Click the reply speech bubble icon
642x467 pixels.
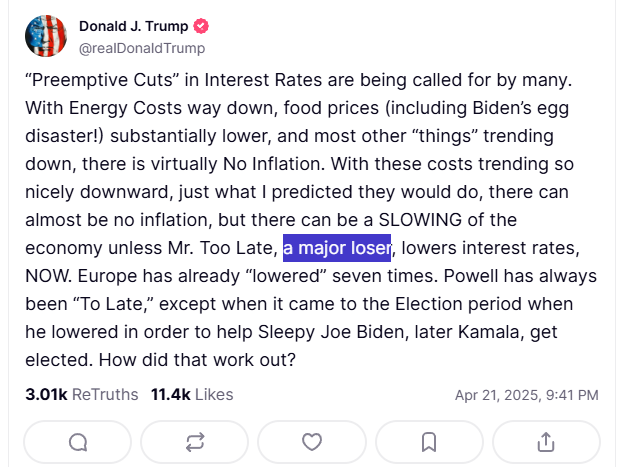tap(78, 442)
